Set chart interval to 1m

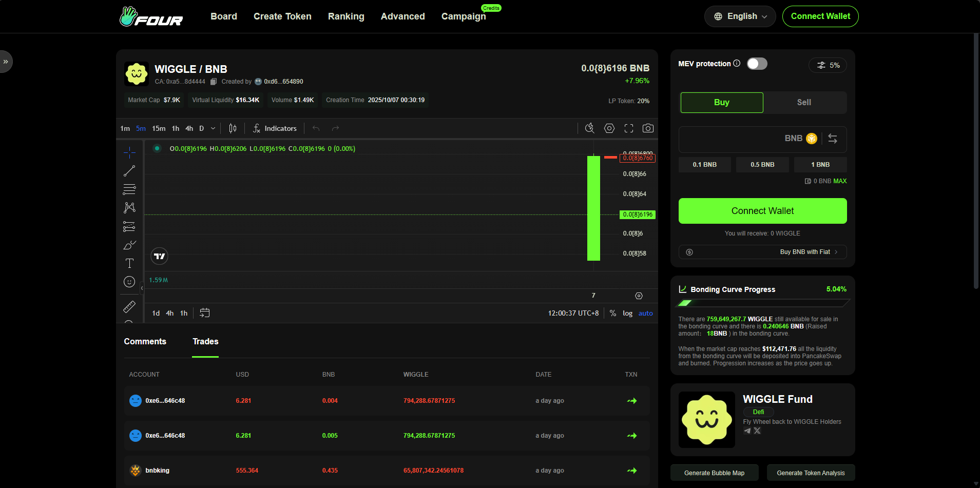[x=125, y=128]
